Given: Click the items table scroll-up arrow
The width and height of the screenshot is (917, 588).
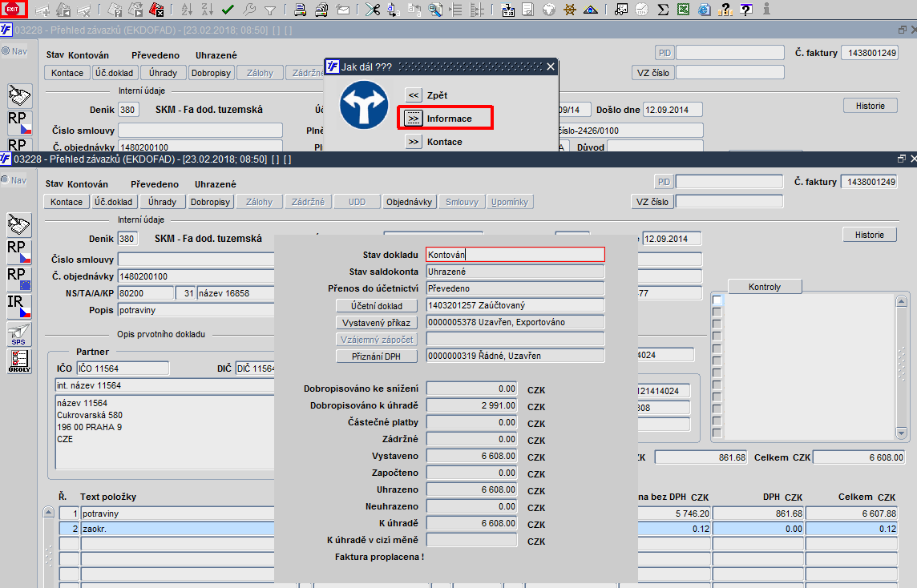Looking at the screenshot, I should 49,512.
